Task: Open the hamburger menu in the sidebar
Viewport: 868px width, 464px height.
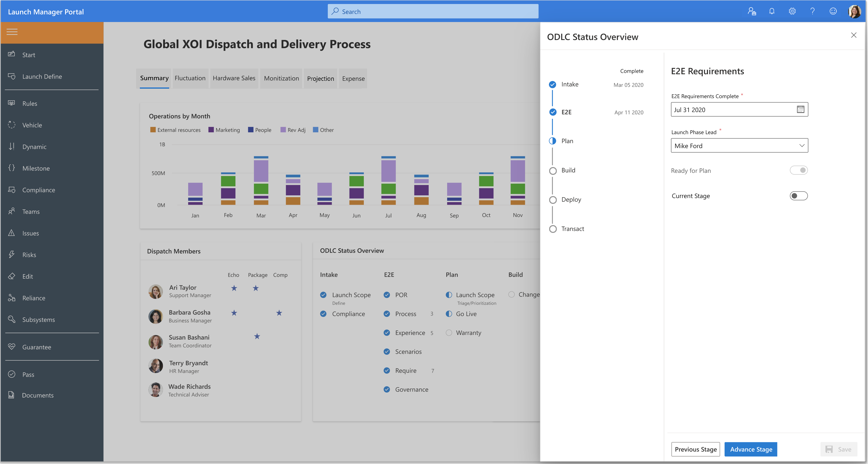Action: pos(12,32)
